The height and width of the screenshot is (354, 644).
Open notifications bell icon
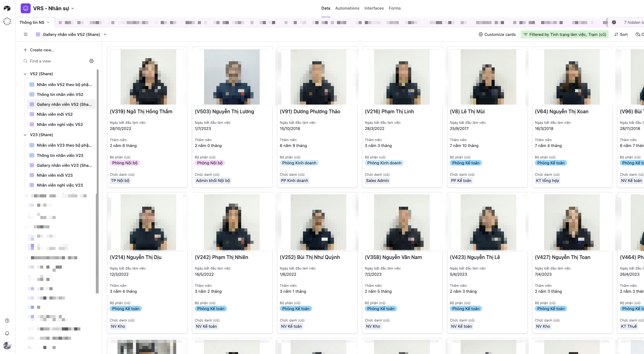[7, 333]
